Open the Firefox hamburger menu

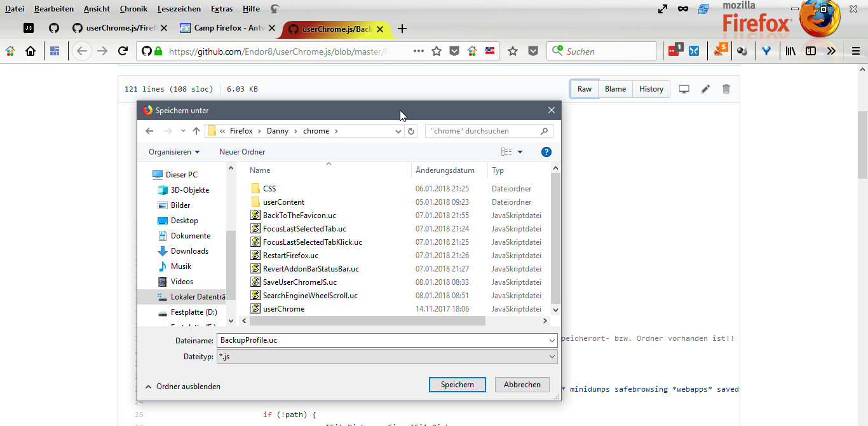[x=855, y=52]
